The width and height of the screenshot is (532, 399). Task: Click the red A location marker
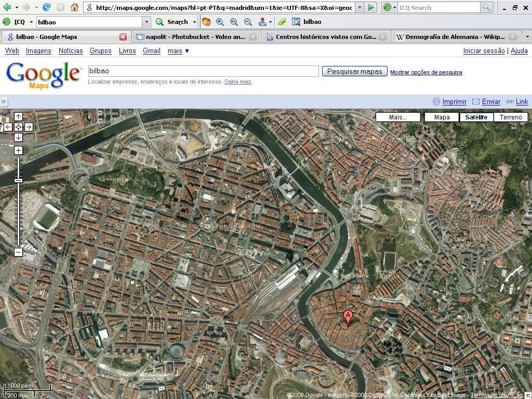pos(348,316)
